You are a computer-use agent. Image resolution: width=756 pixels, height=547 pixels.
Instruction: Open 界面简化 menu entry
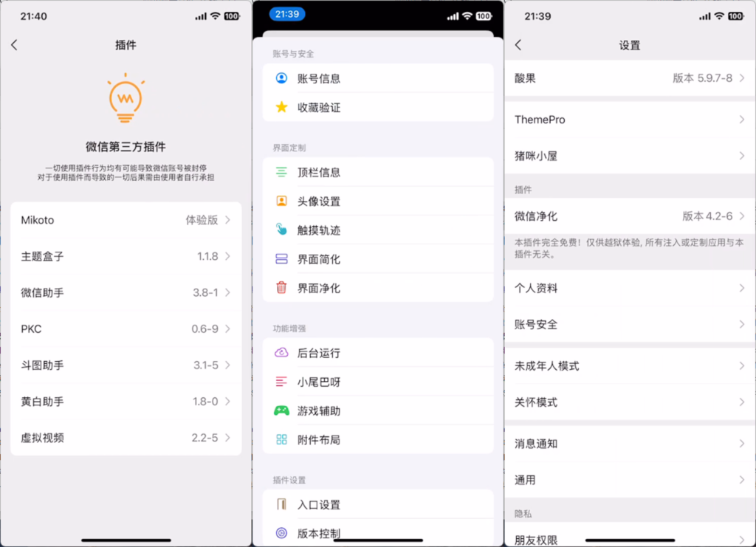point(378,259)
